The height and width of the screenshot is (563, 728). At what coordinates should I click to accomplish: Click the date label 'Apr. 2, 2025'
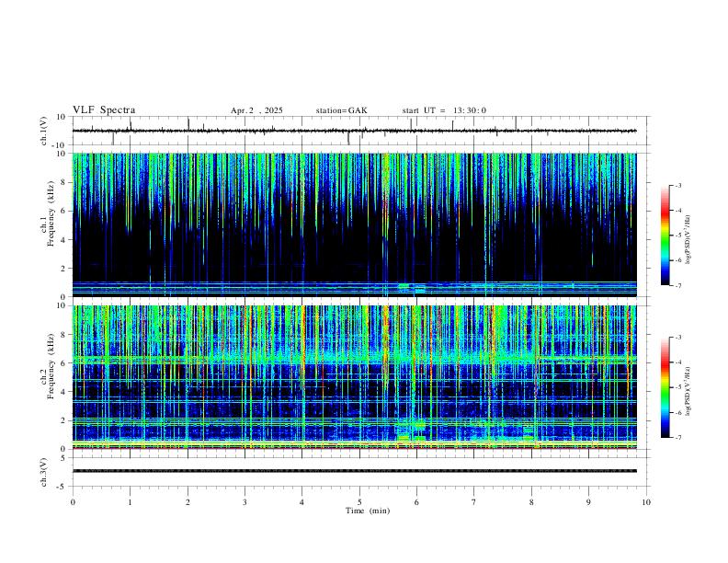tap(256, 110)
